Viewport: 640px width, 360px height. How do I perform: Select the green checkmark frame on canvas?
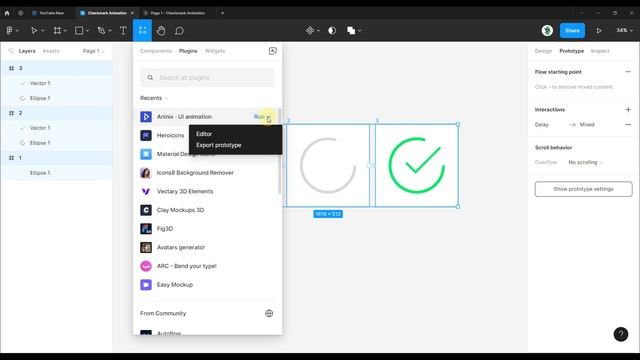point(416,165)
